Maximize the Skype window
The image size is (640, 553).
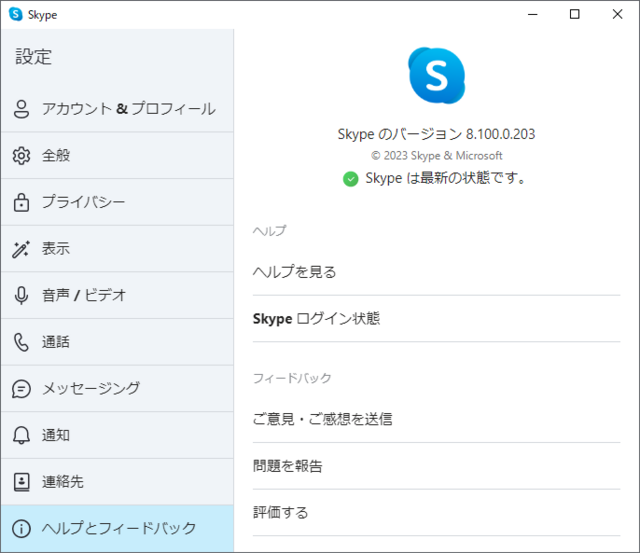point(575,14)
